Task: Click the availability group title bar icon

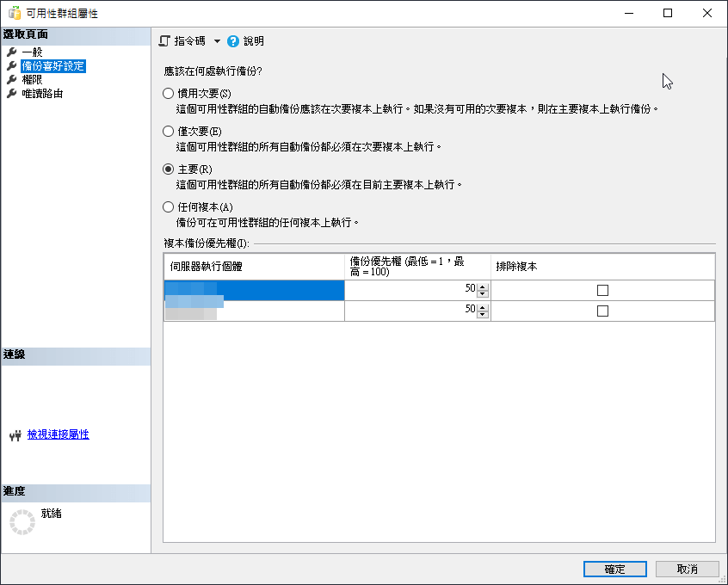Action: [14, 13]
